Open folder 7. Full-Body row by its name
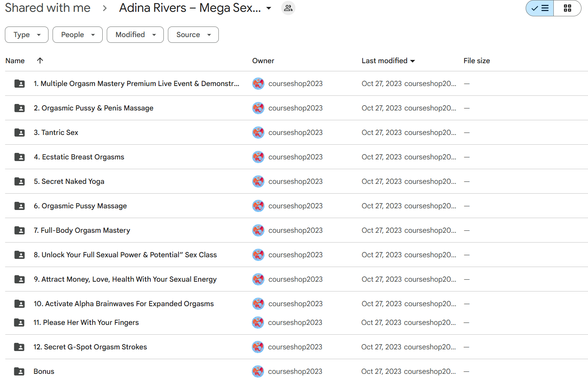 point(82,230)
